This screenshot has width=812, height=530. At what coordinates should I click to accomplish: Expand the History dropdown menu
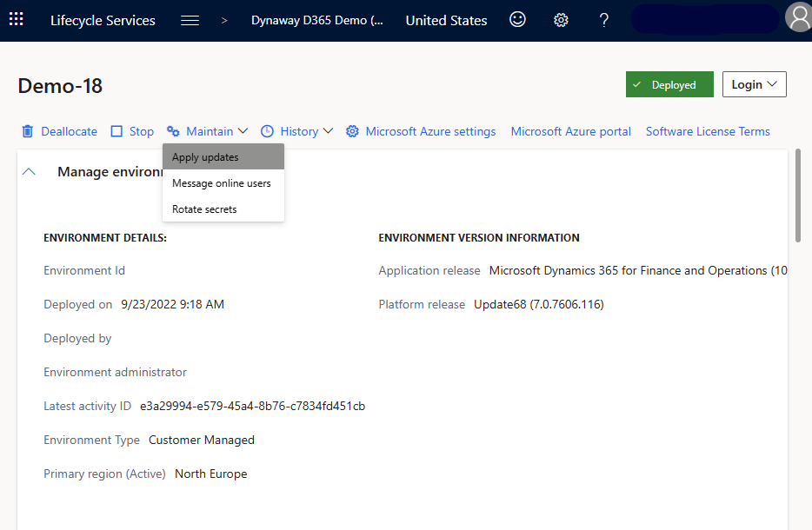(297, 131)
